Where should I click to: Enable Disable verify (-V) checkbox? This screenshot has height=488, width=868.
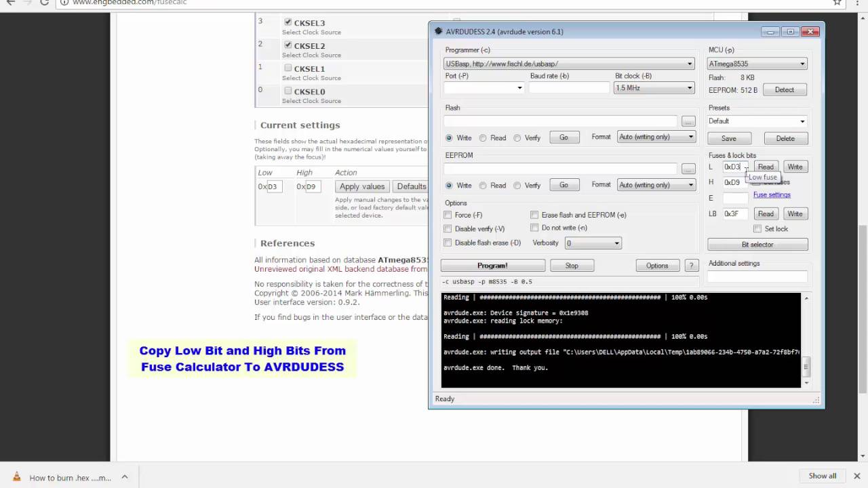[448, 229]
